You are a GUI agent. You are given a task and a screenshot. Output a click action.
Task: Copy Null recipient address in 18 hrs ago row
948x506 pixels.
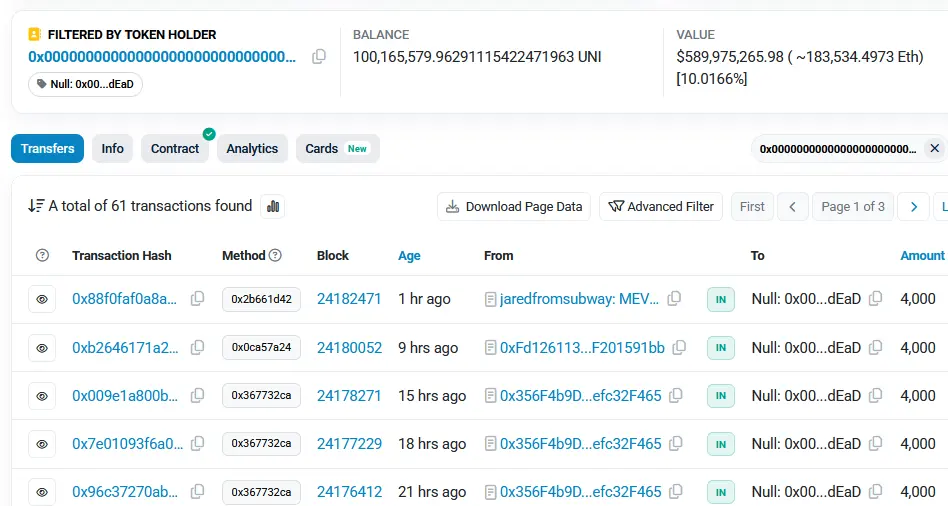(x=875, y=444)
